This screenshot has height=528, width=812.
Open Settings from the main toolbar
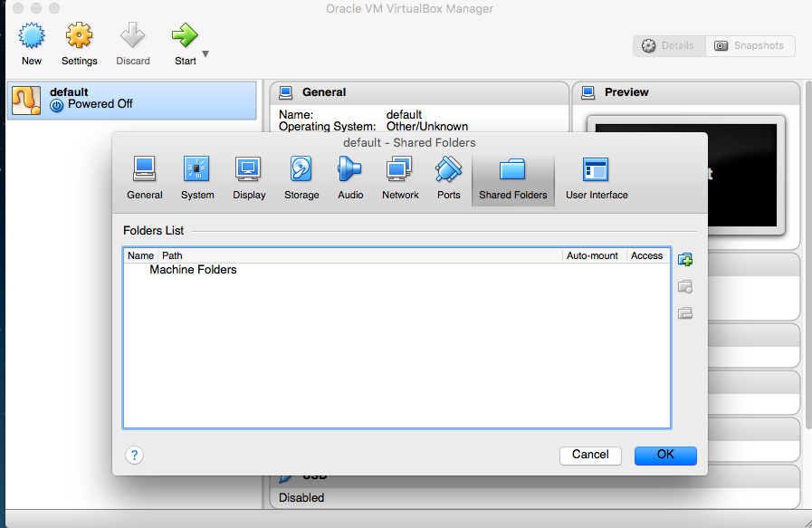click(80, 44)
